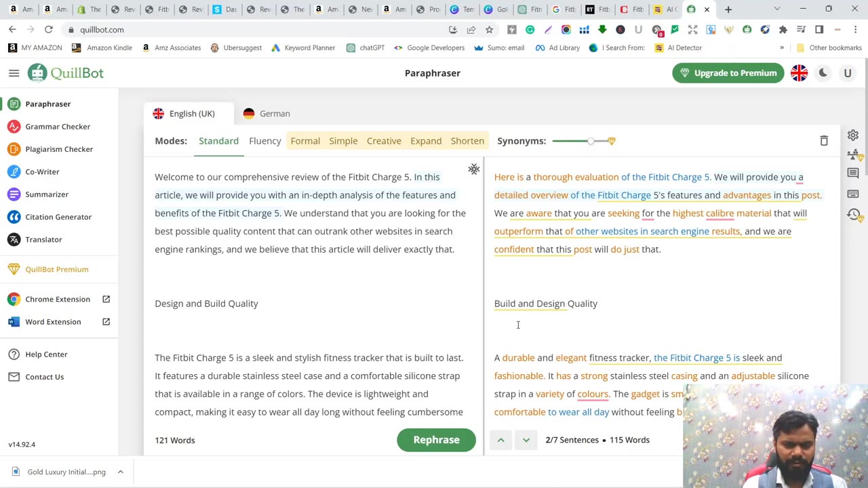Select Formal mode
Screen dimensions: 868x488
click(305, 141)
